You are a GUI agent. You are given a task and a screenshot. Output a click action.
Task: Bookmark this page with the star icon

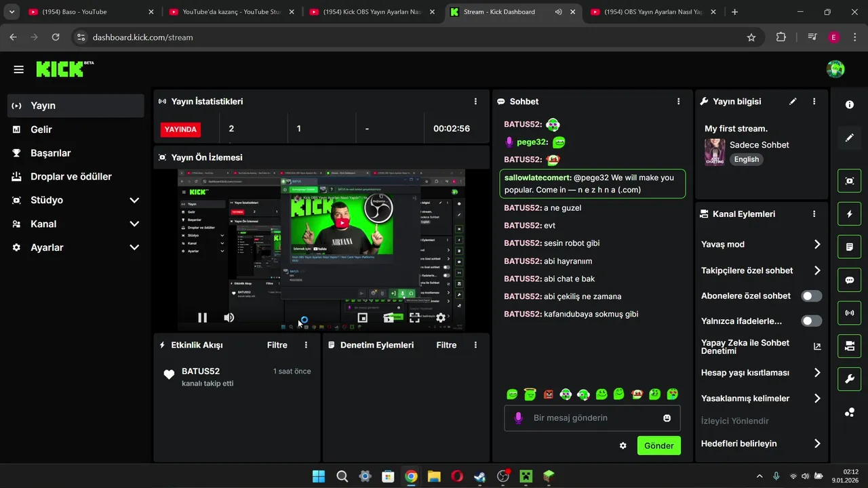pyautogui.click(x=751, y=37)
